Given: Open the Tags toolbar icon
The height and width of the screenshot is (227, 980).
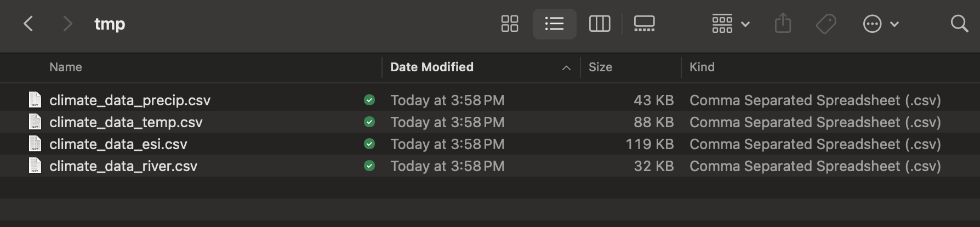Looking at the screenshot, I should [826, 24].
